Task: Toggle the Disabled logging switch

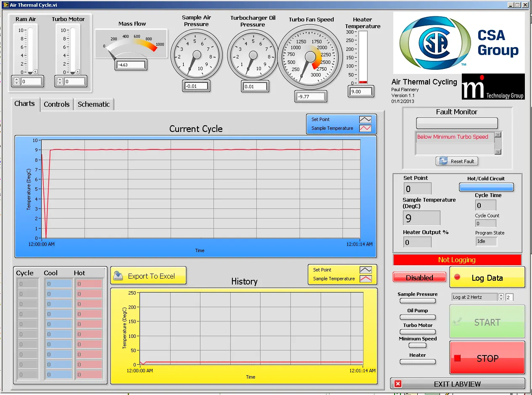Action: 419,277
